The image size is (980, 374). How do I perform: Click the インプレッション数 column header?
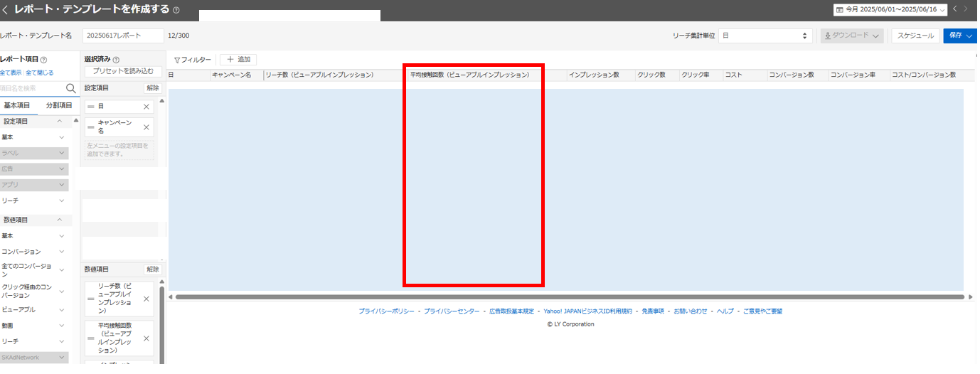click(x=600, y=75)
